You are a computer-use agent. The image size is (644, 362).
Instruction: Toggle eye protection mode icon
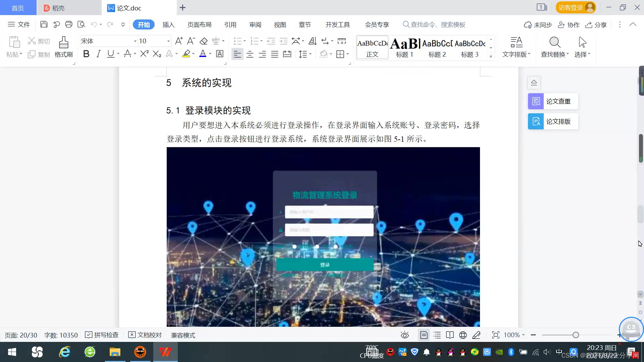pos(405,335)
